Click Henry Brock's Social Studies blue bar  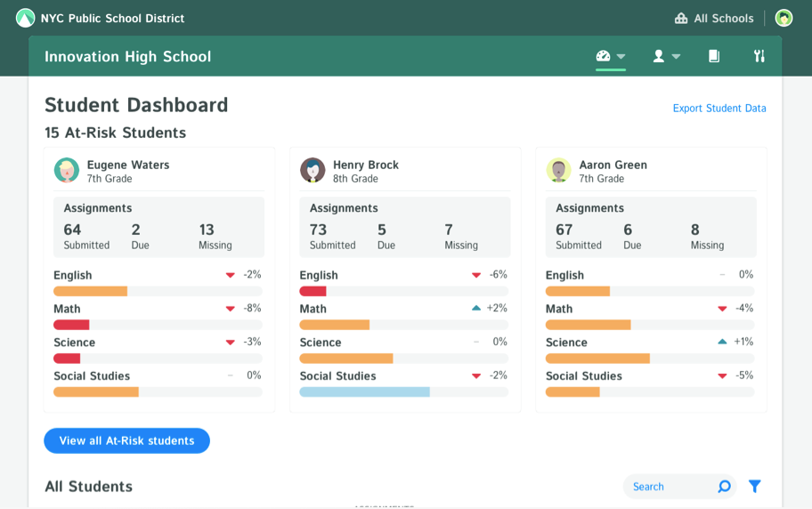click(x=364, y=392)
